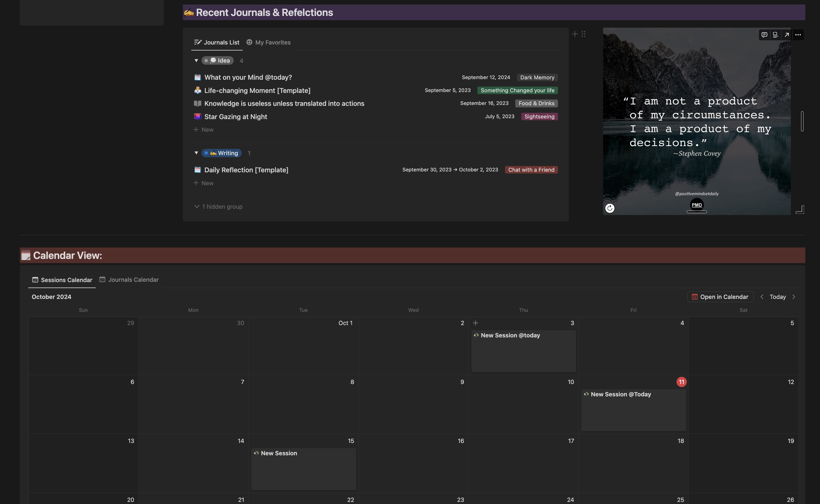
Task: Click the calendar emoji in the Calendar View heading
Action: click(26, 255)
